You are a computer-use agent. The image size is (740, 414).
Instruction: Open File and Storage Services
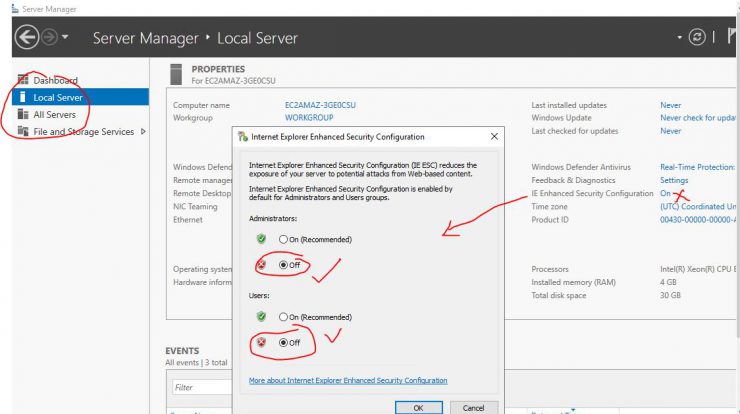(x=84, y=132)
